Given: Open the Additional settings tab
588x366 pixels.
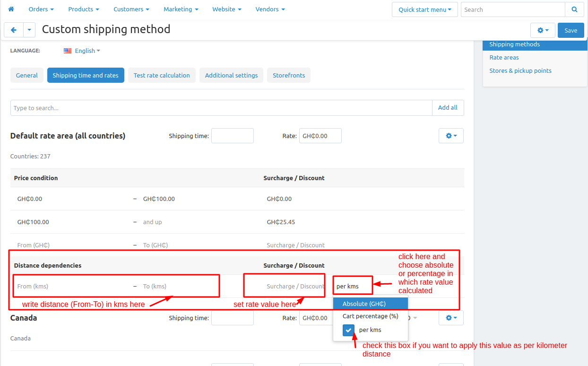Looking at the screenshot, I should click(232, 75).
